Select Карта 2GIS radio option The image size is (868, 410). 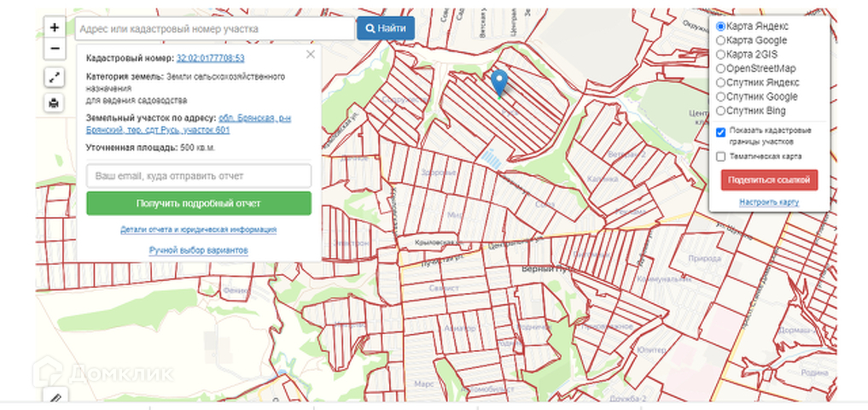[720, 55]
